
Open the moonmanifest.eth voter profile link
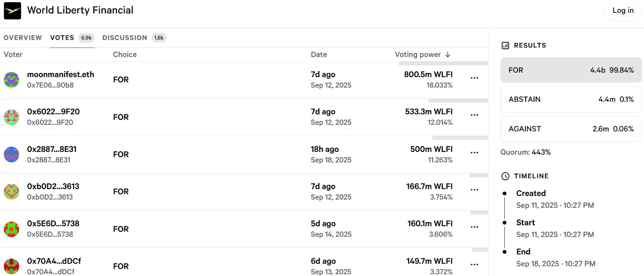click(60, 75)
